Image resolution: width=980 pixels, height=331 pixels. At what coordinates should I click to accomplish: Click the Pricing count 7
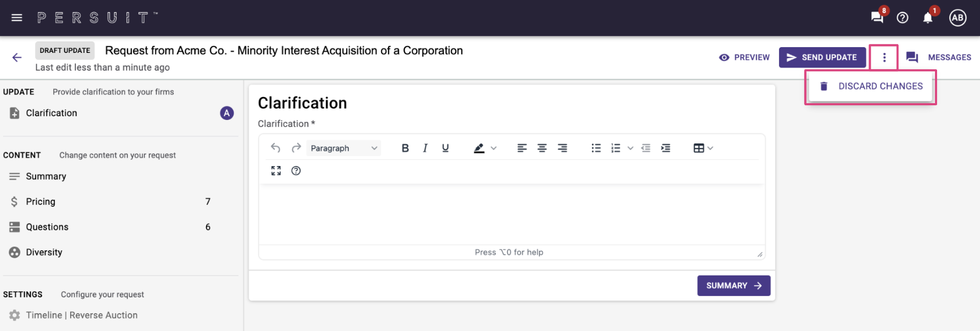point(208,202)
